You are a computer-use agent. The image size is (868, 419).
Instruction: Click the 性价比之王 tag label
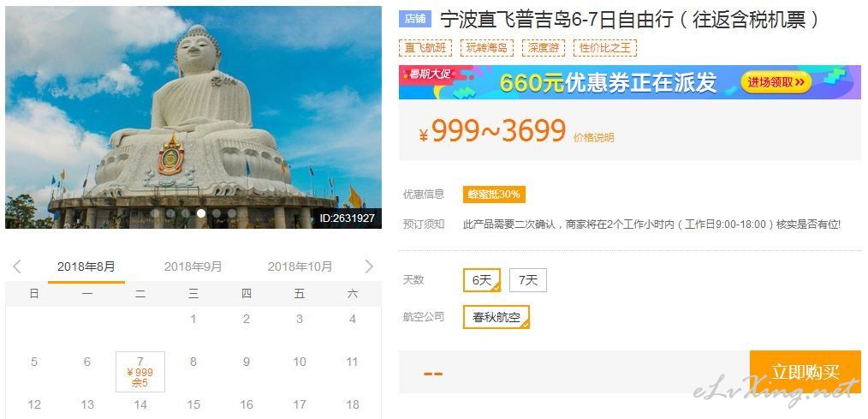[605, 48]
